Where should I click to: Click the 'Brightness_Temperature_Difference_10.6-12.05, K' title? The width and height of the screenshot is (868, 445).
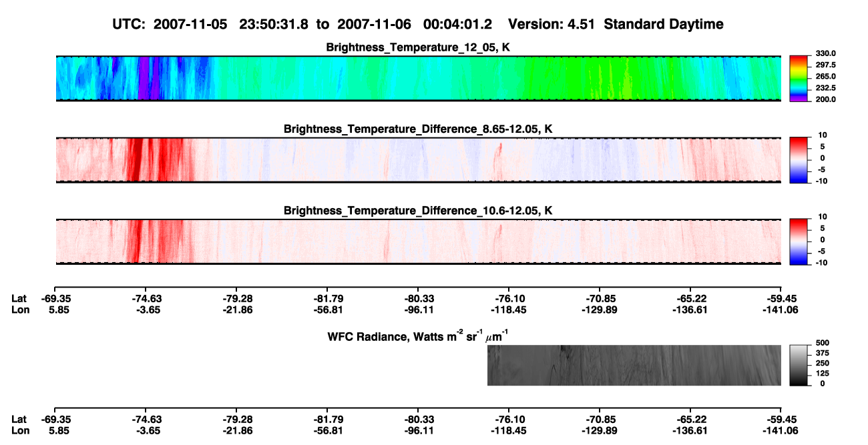[x=419, y=211]
